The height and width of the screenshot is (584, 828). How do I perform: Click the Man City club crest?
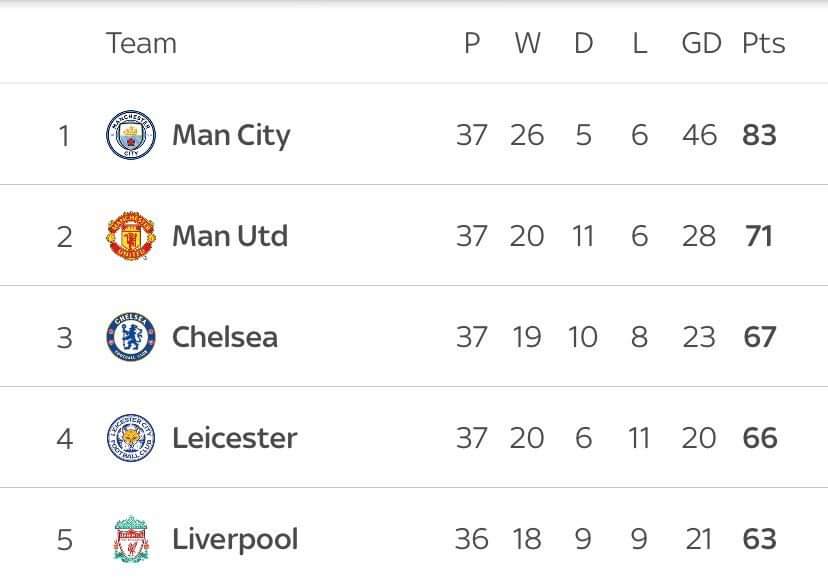[x=131, y=135]
